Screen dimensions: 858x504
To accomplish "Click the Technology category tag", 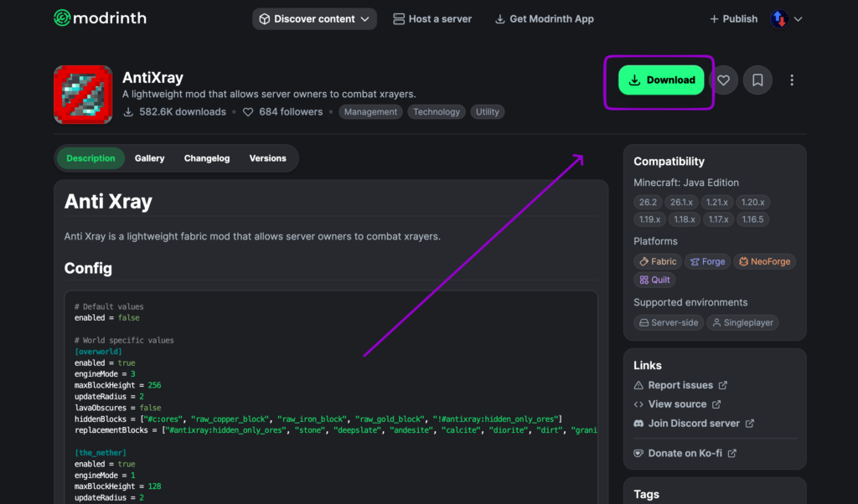I will 436,111.
